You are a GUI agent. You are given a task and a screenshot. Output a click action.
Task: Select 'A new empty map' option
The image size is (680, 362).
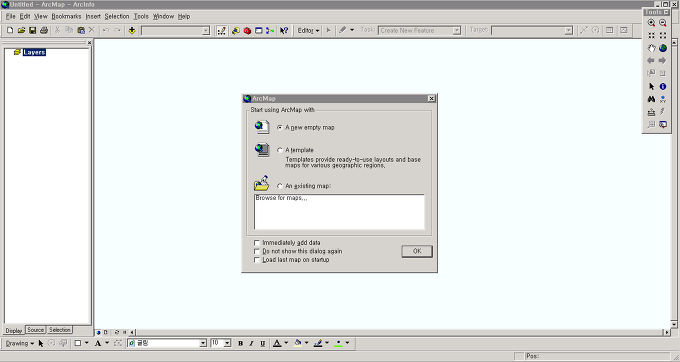tap(280, 127)
